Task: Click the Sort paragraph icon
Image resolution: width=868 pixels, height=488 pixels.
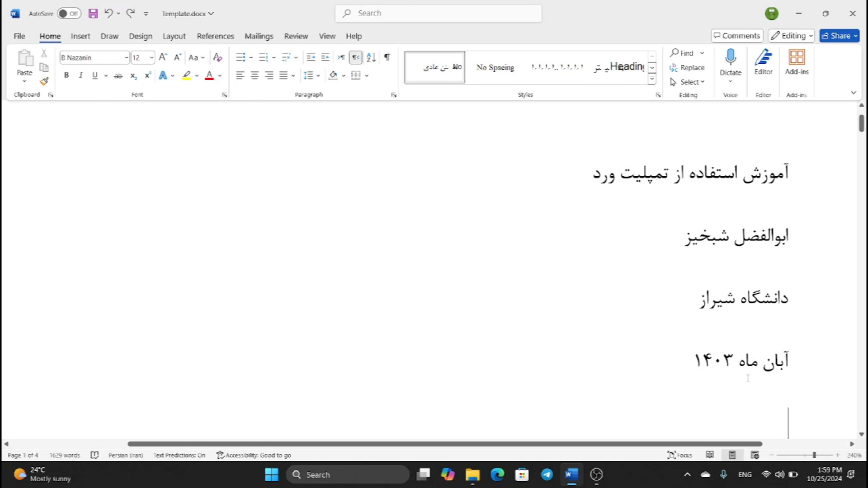Action: point(371,57)
